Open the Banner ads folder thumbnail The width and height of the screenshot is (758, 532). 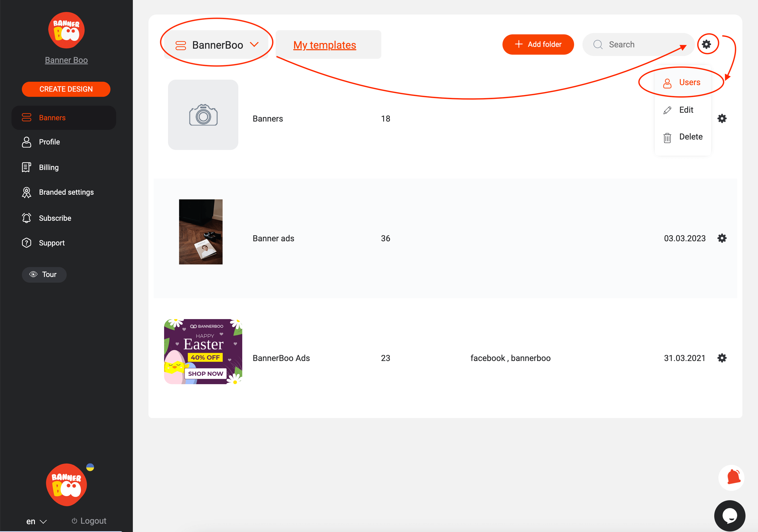(x=201, y=232)
